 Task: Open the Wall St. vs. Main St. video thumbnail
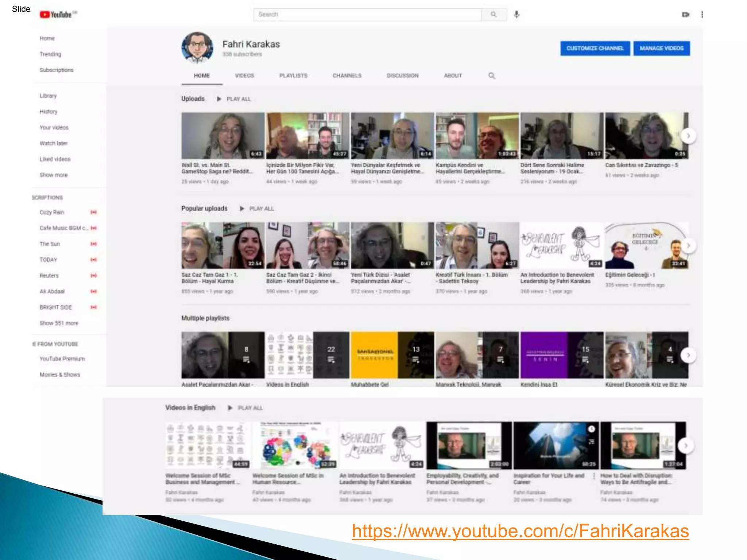pos(223,136)
